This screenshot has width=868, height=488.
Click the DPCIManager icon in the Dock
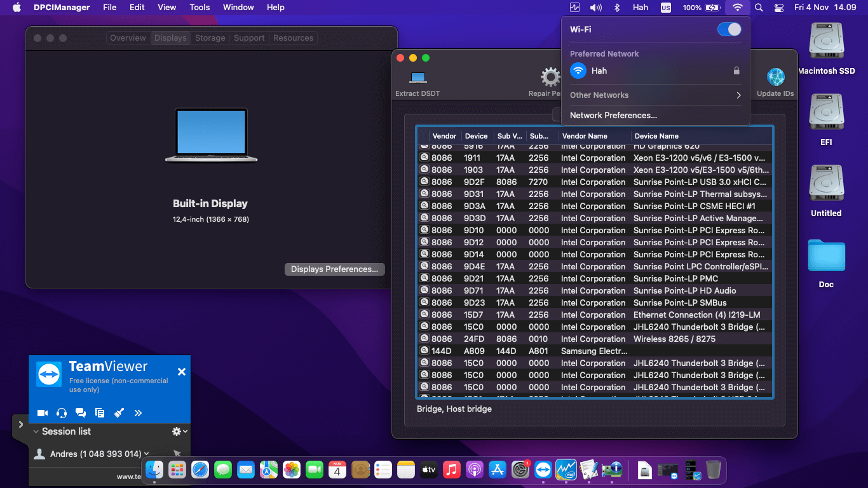pyautogui.click(x=612, y=470)
